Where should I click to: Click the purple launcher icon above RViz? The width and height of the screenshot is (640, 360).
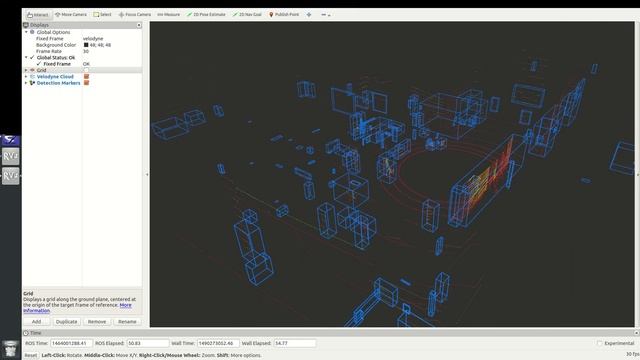click(11, 140)
